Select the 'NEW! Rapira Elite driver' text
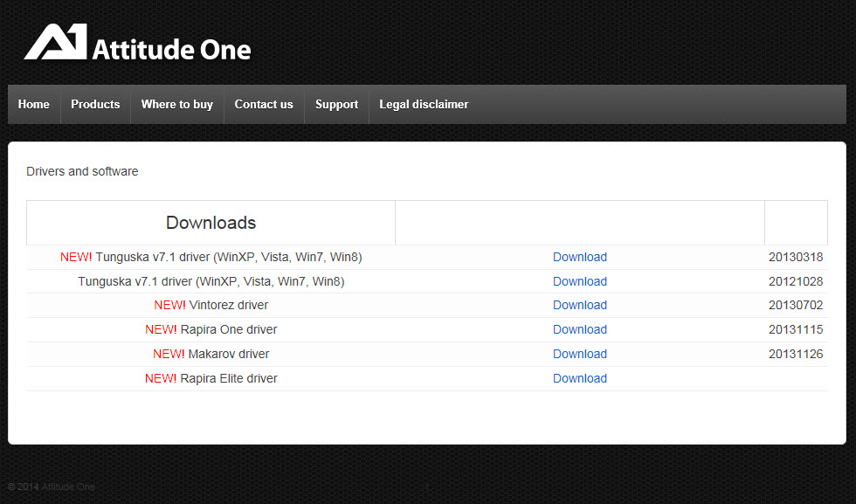The height and width of the screenshot is (504, 856). click(211, 378)
